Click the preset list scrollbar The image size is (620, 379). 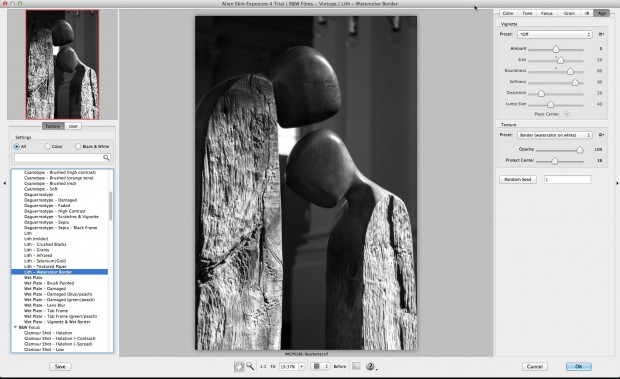110,206
